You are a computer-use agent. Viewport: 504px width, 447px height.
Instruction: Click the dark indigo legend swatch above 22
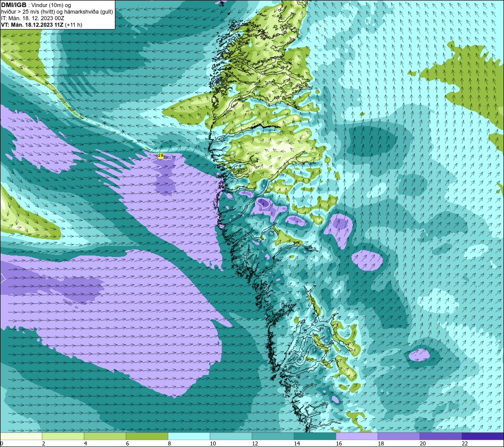point(483,436)
